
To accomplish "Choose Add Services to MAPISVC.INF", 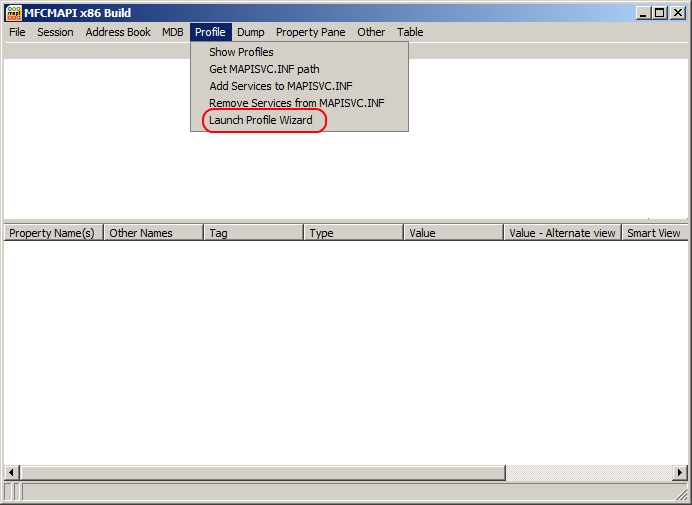I will click(299, 86).
